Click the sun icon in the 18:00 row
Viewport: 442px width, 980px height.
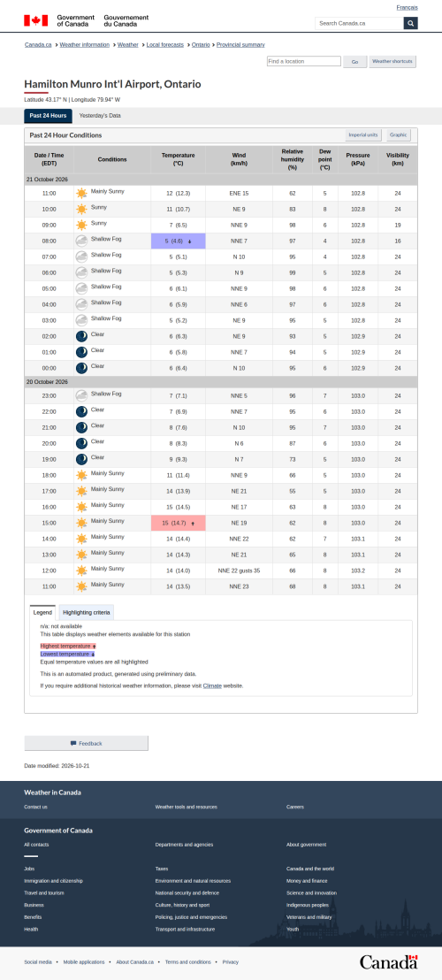(82, 475)
